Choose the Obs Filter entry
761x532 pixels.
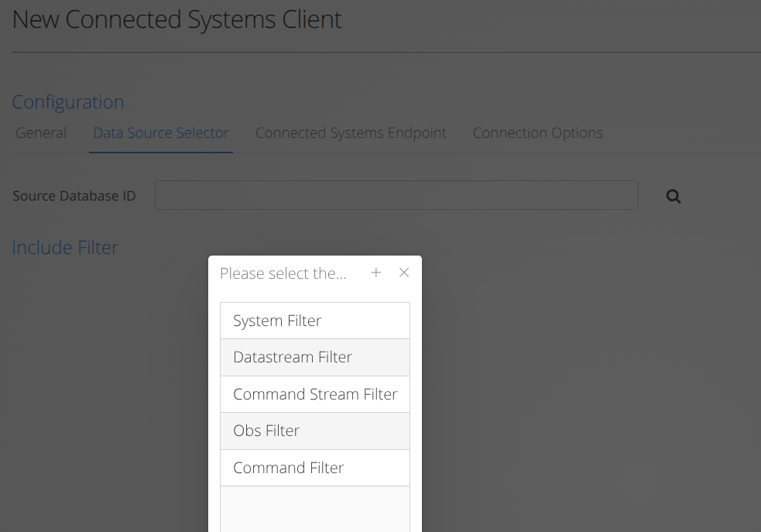(x=314, y=431)
